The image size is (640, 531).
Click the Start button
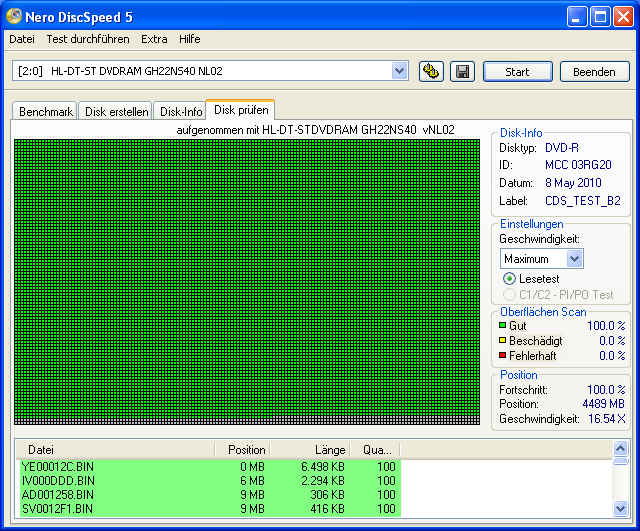518,72
